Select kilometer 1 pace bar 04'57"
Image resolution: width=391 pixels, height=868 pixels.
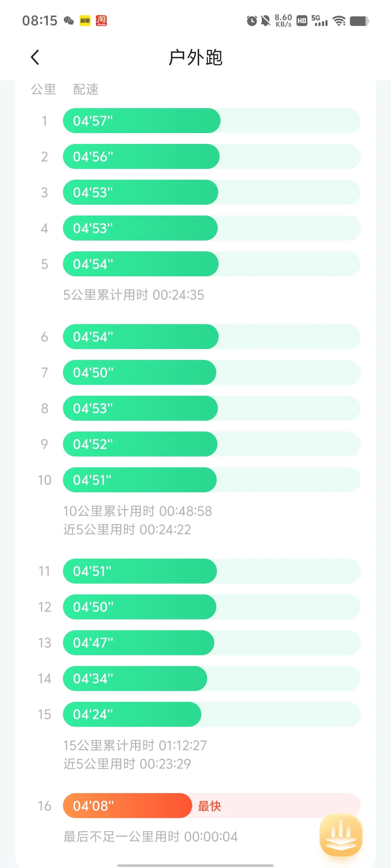click(x=142, y=120)
